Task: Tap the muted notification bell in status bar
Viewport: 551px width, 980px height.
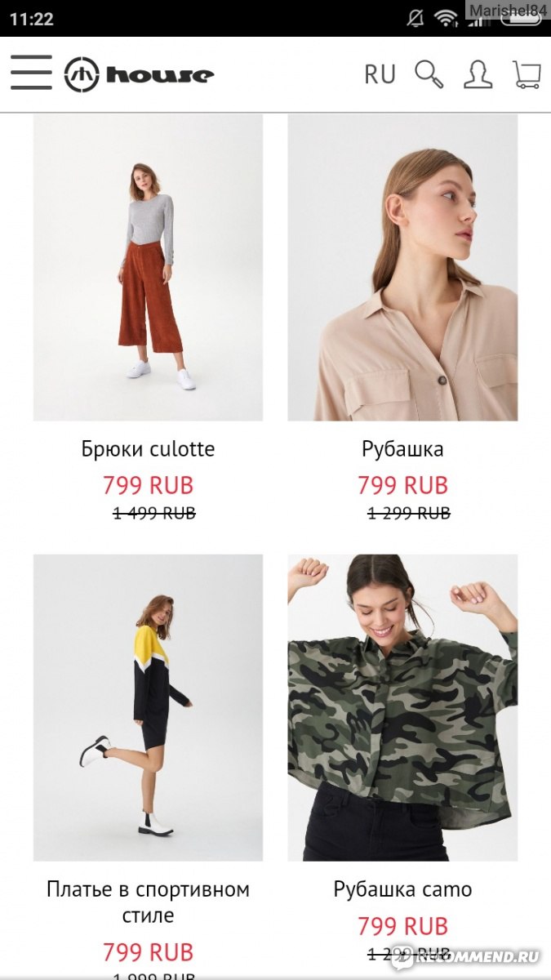Action: click(415, 18)
